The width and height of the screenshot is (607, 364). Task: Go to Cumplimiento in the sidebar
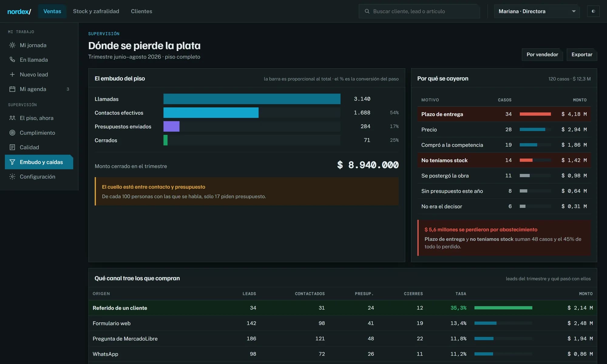coord(39,133)
